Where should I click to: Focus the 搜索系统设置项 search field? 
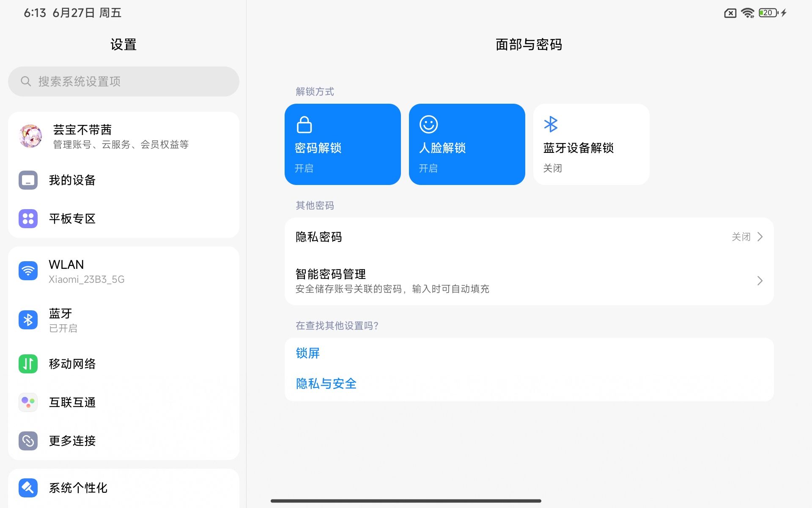coord(123,81)
